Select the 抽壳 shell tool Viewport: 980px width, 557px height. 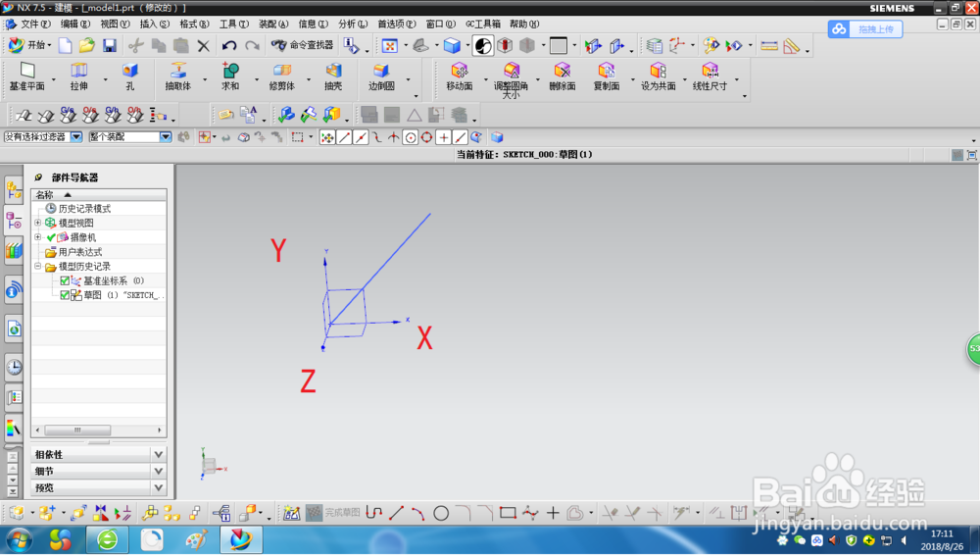[333, 76]
